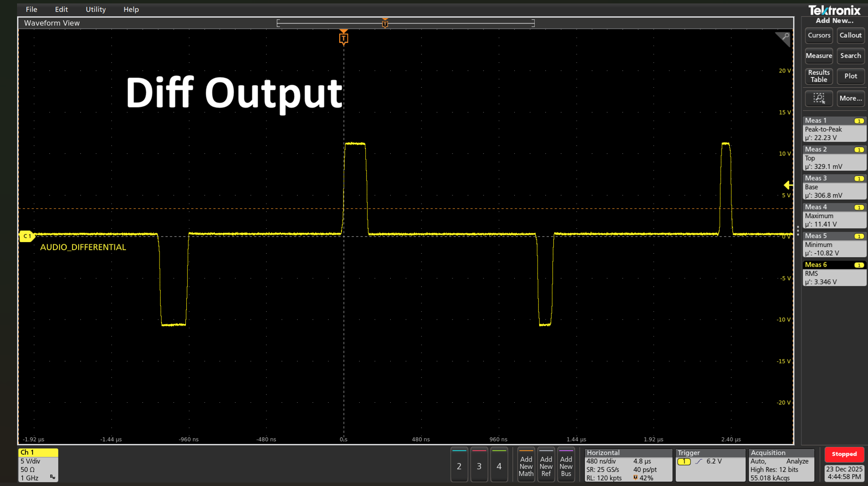Add cursors with the Cursors button
The image size is (868, 486).
point(819,36)
